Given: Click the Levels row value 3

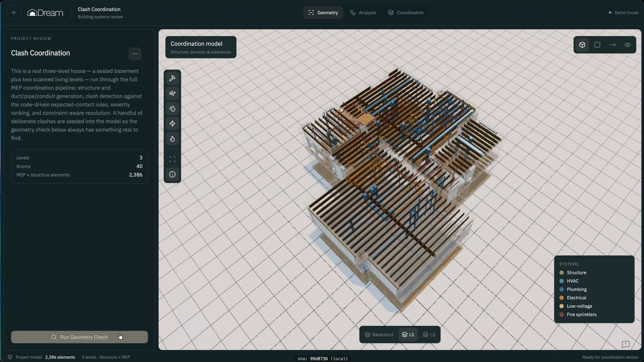Looking at the screenshot, I should (x=141, y=158).
